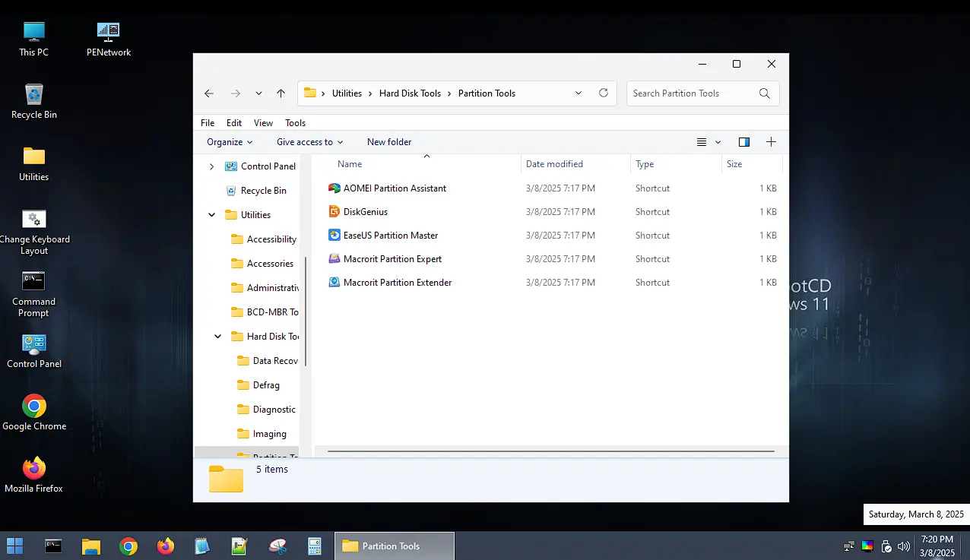Navigate to Hard Disk Tools via breadcrumb

pyautogui.click(x=411, y=93)
